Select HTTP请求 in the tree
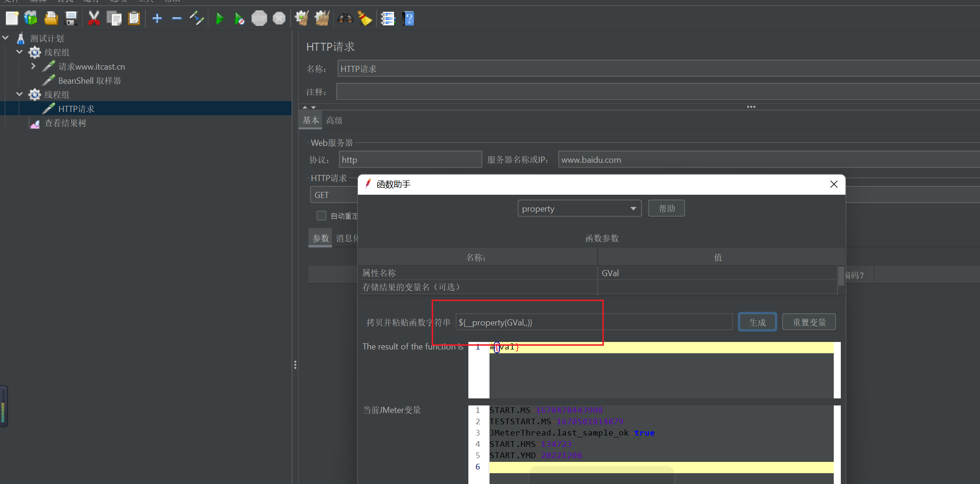The image size is (980, 484). point(76,109)
